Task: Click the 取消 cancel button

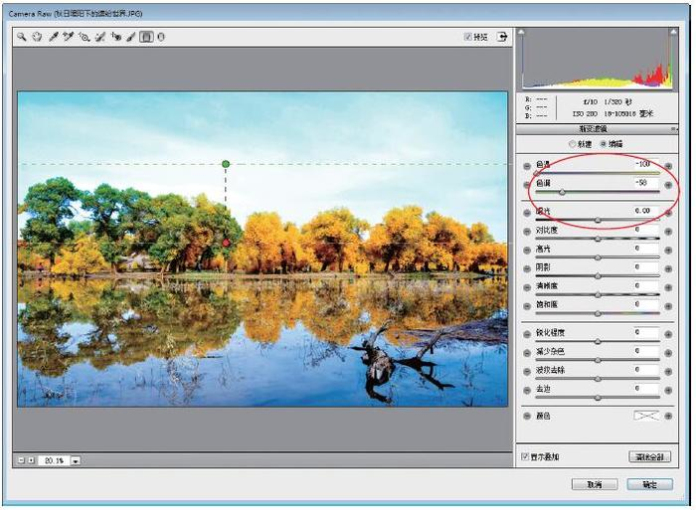Action: tap(594, 484)
